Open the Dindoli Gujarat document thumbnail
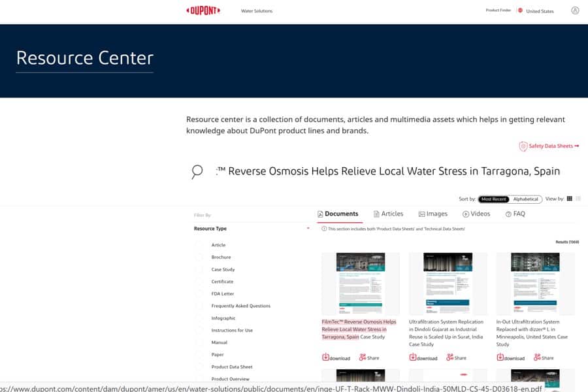Screen dimensions: 588x392 (448, 283)
